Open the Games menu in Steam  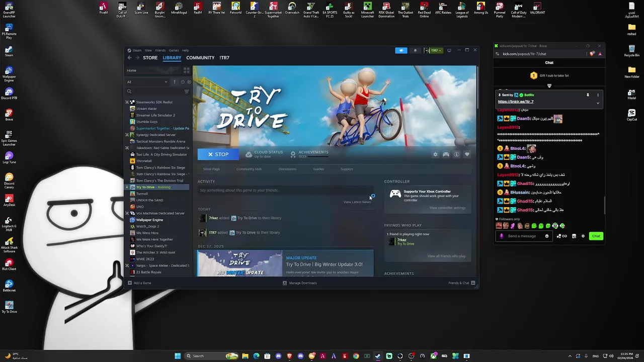(x=174, y=50)
